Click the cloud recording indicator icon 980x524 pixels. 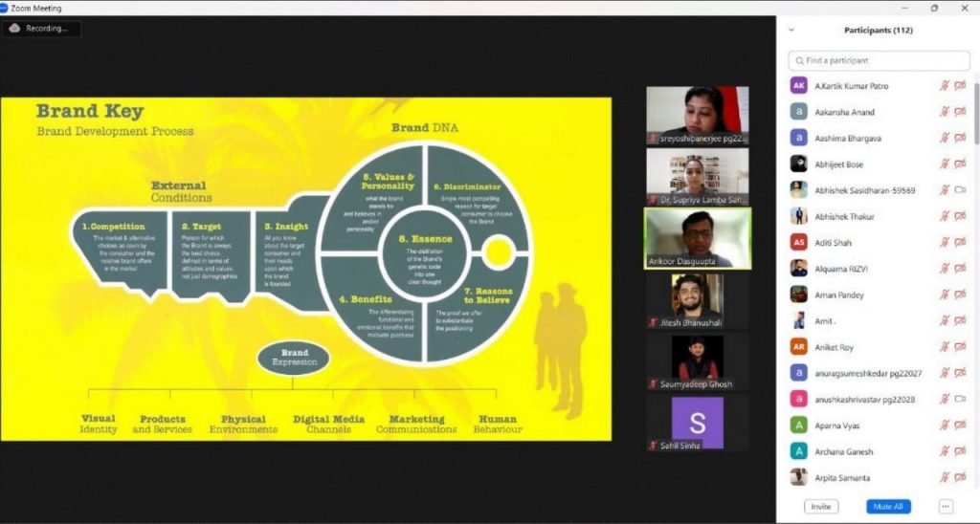tap(14, 28)
